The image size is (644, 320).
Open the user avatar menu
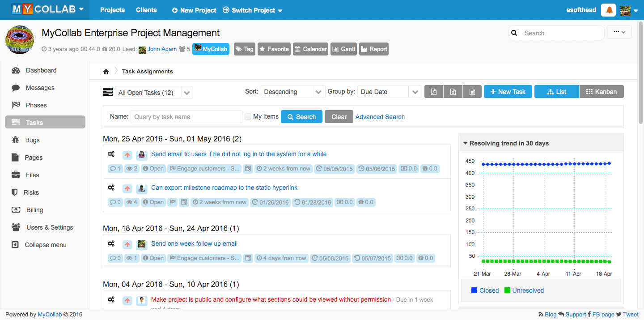628,10
